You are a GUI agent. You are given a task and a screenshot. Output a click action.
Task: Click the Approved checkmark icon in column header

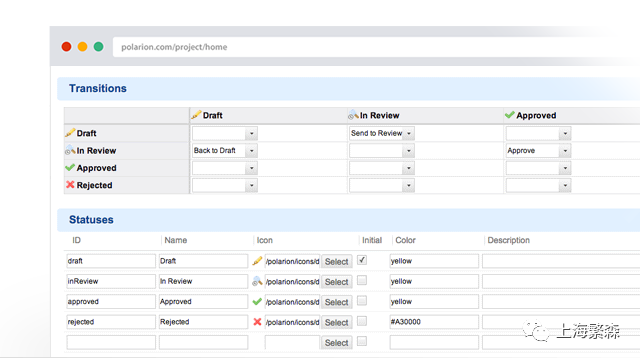coord(509,115)
